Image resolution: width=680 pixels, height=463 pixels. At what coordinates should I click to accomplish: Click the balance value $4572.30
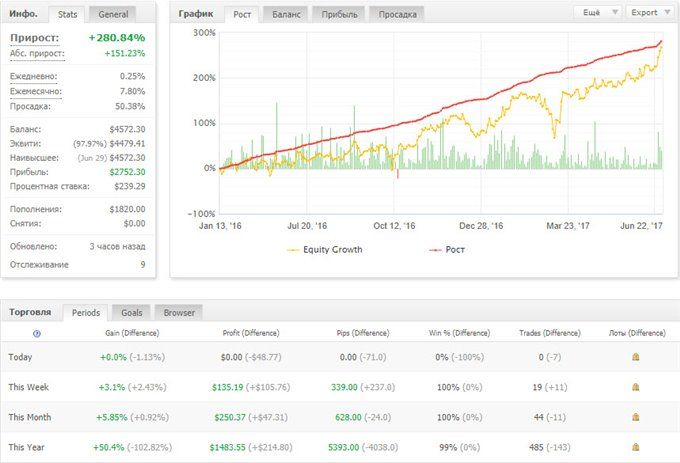click(128, 129)
